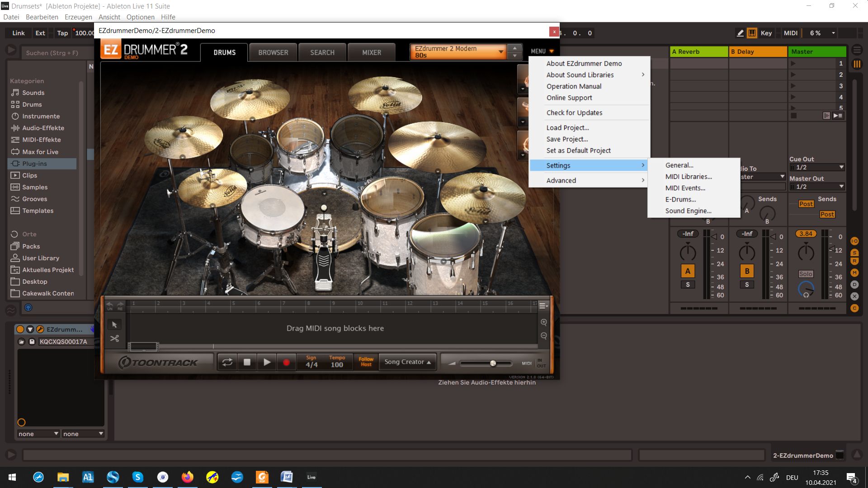Open Firefox from the taskbar
The image size is (868, 488).
click(x=187, y=477)
